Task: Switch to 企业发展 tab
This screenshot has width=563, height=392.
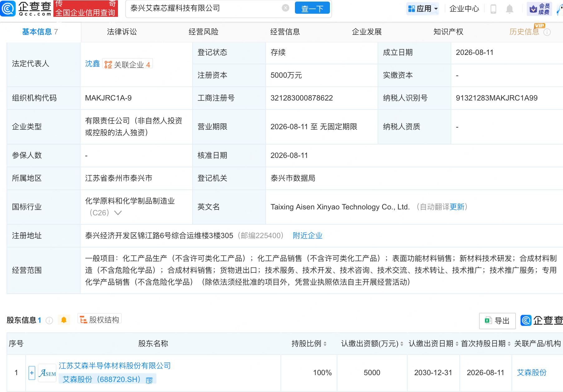Action: (367, 32)
